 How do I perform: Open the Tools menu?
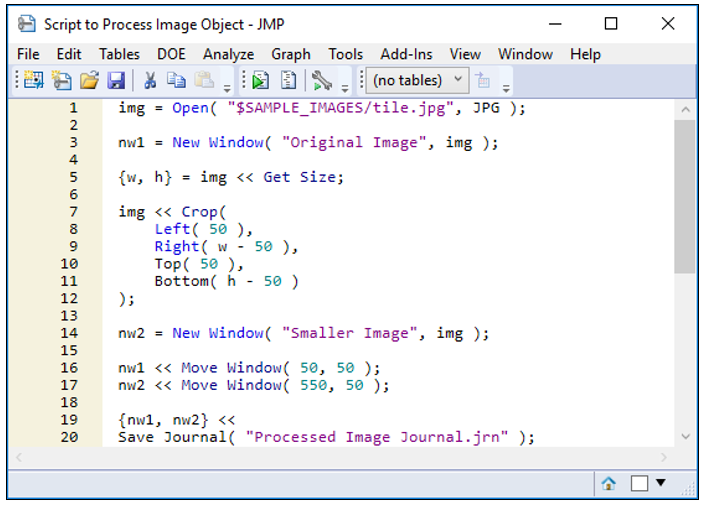pos(345,54)
